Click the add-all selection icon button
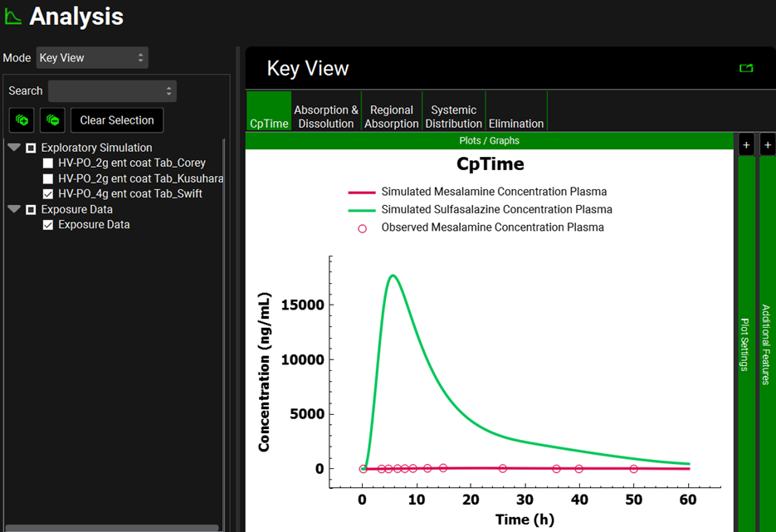 click(x=21, y=120)
